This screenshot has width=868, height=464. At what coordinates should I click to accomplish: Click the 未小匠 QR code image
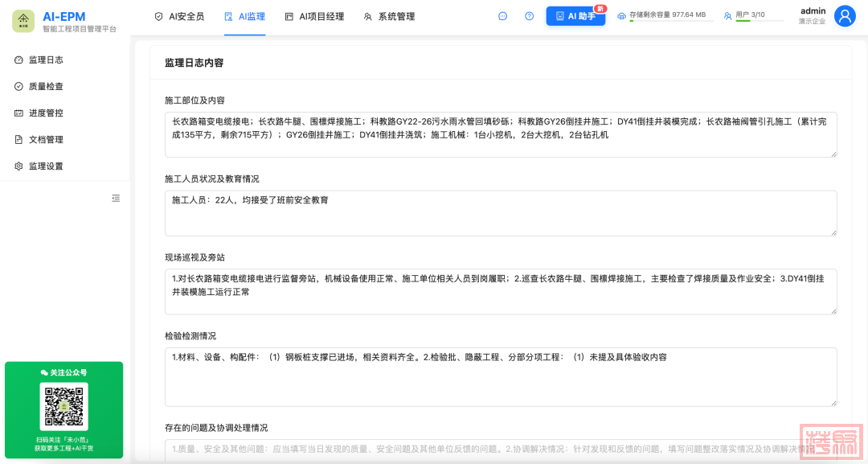point(63,406)
